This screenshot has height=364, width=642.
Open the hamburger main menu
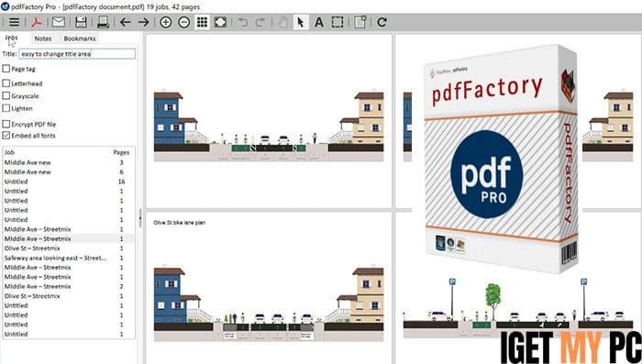pos(15,22)
